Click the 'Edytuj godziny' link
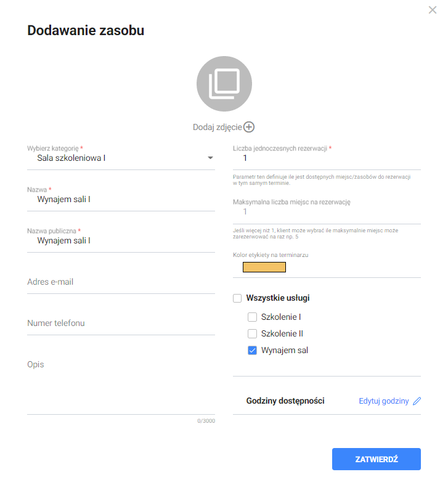Screen dimensions: 448x485 click(383, 401)
